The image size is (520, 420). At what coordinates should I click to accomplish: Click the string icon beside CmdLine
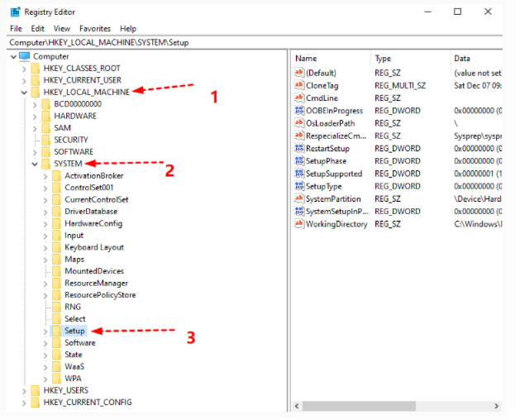tap(299, 98)
